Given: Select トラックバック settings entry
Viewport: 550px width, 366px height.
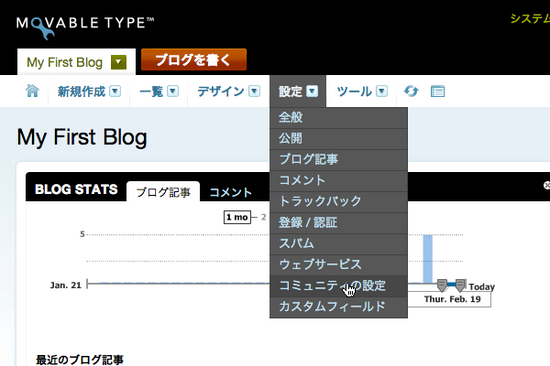Looking at the screenshot, I should click(338, 202).
